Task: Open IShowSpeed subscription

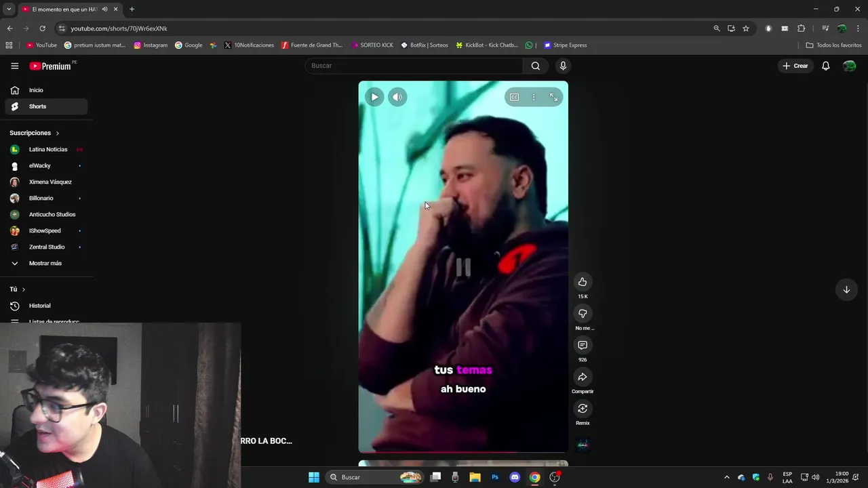Action: (46, 230)
